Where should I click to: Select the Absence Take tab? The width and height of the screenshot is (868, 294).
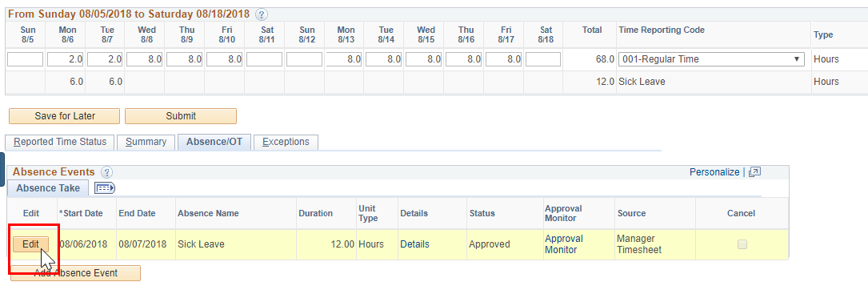pyautogui.click(x=48, y=188)
